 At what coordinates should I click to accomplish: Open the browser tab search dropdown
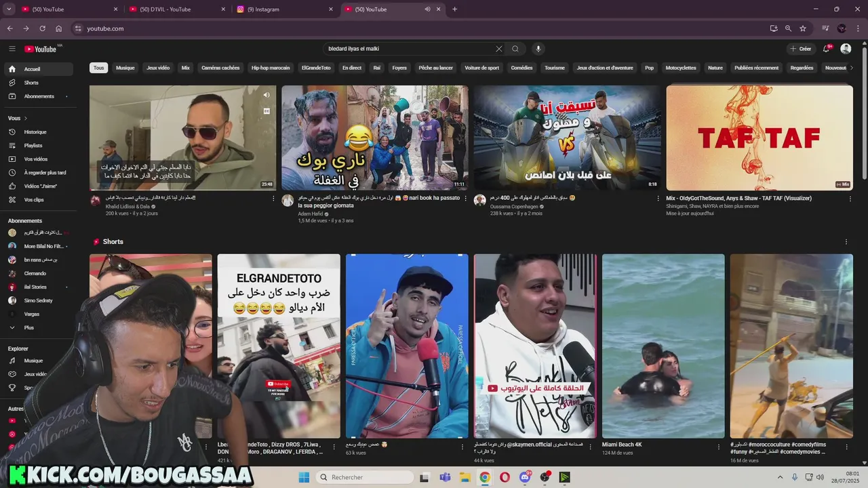pyautogui.click(x=9, y=9)
